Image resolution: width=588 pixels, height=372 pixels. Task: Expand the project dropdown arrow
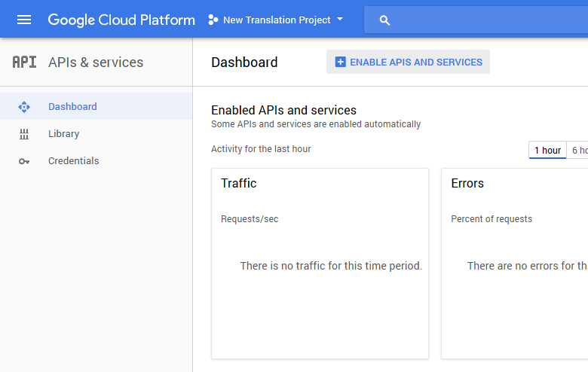pos(340,19)
